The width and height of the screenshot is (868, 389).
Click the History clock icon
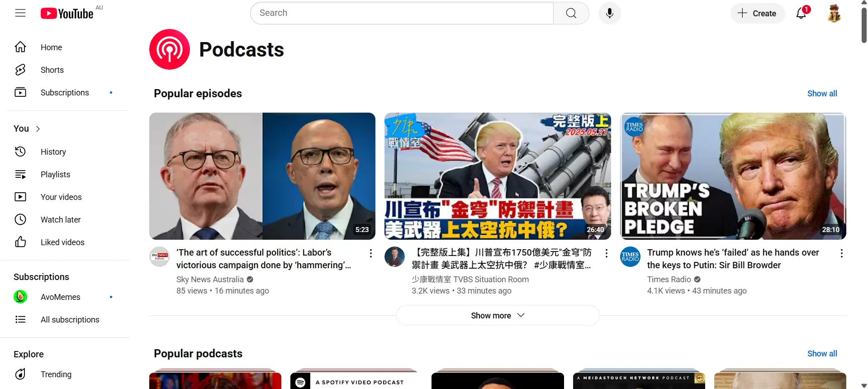coord(20,152)
